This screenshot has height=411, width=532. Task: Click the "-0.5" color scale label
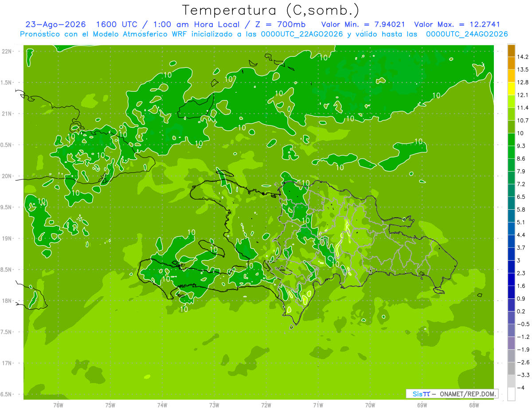(523, 324)
